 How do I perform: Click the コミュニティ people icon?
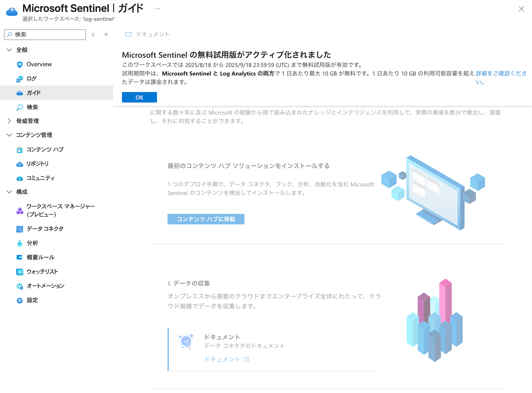[20, 178]
